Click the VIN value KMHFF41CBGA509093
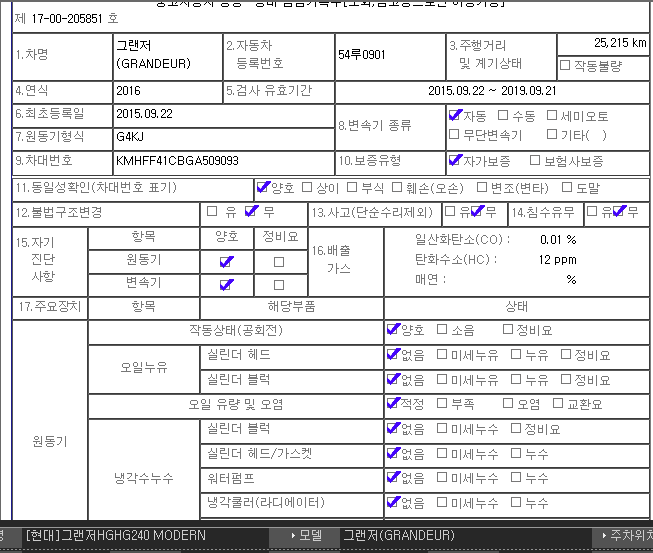This screenshot has height=553, width=653. pos(177,160)
